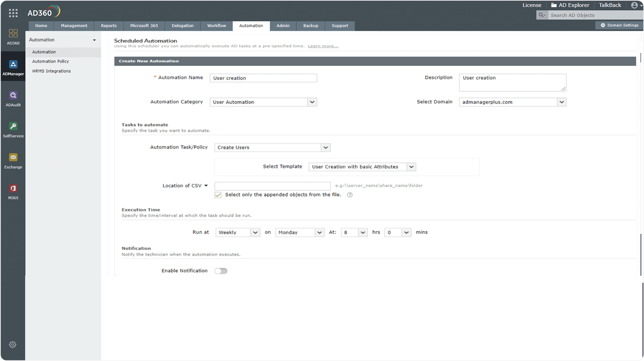Image resolution: width=644 pixels, height=361 pixels.
Task: Open the Reports tab
Action: (x=108, y=26)
